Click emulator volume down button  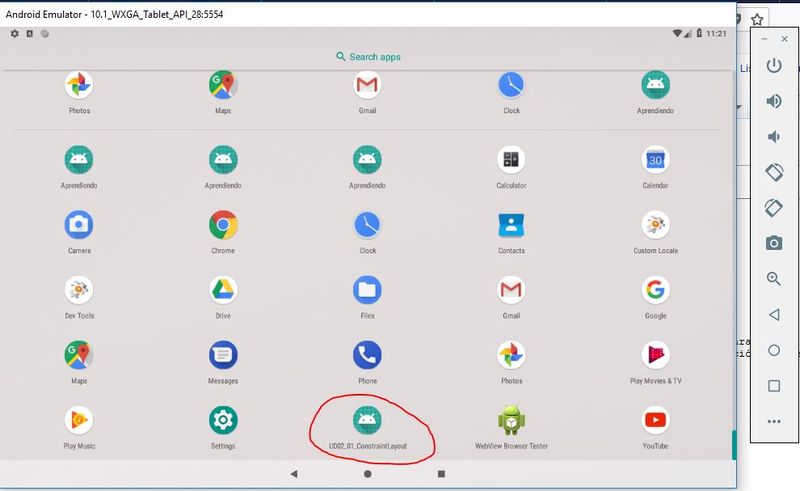click(774, 137)
